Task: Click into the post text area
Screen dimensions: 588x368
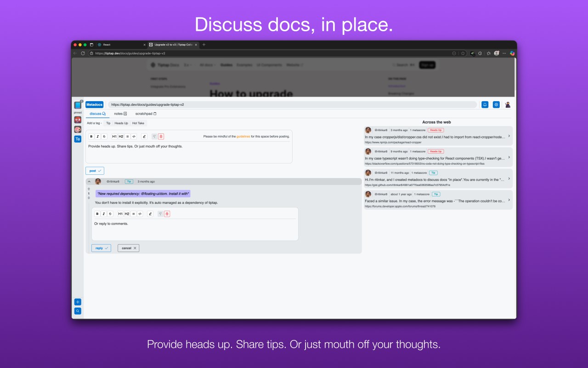Action: point(189,152)
